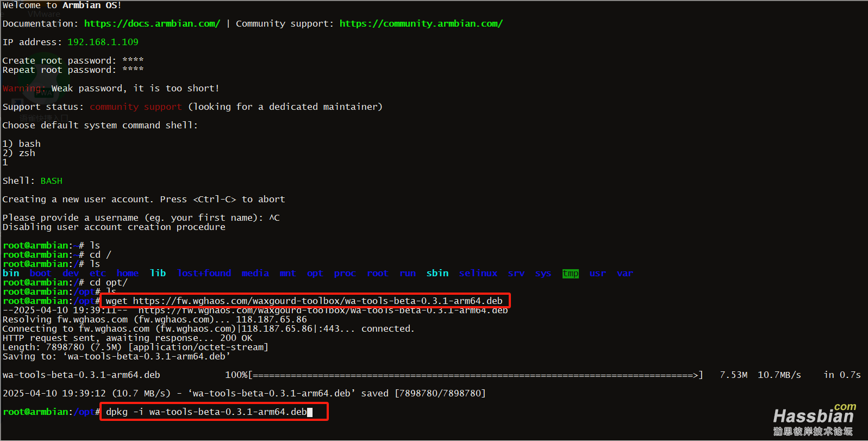The image size is (868, 441).
Task: Click the 'run' directory entry
Action: (x=408, y=273)
